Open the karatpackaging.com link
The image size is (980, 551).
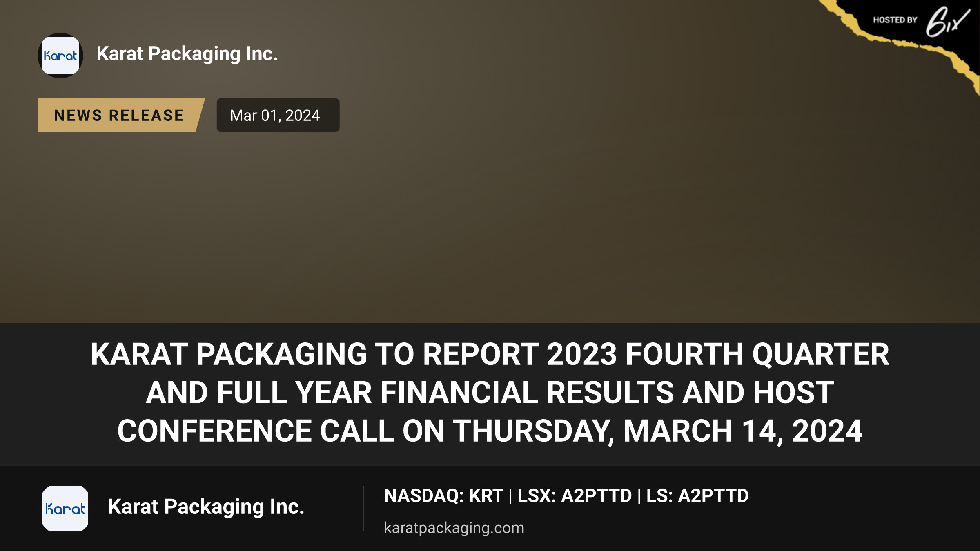[x=454, y=528]
